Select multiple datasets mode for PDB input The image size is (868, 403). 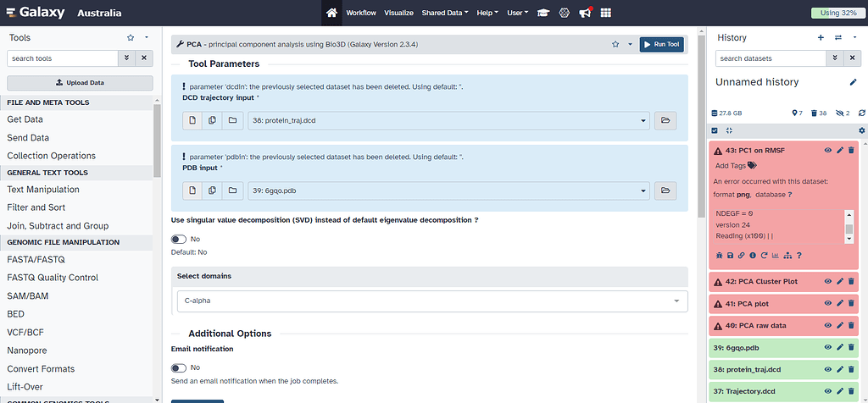tap(212, 190)
